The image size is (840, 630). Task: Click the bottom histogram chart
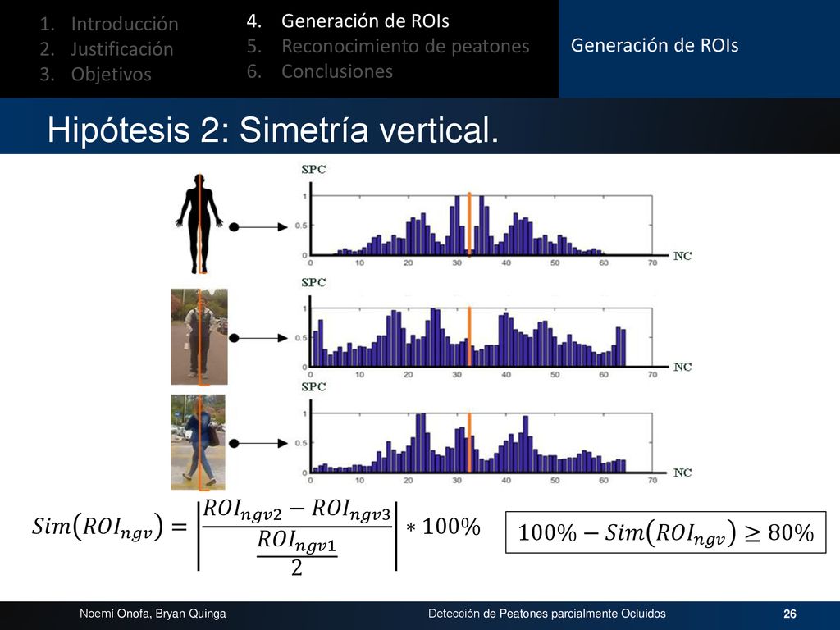[x=481, y=444]
